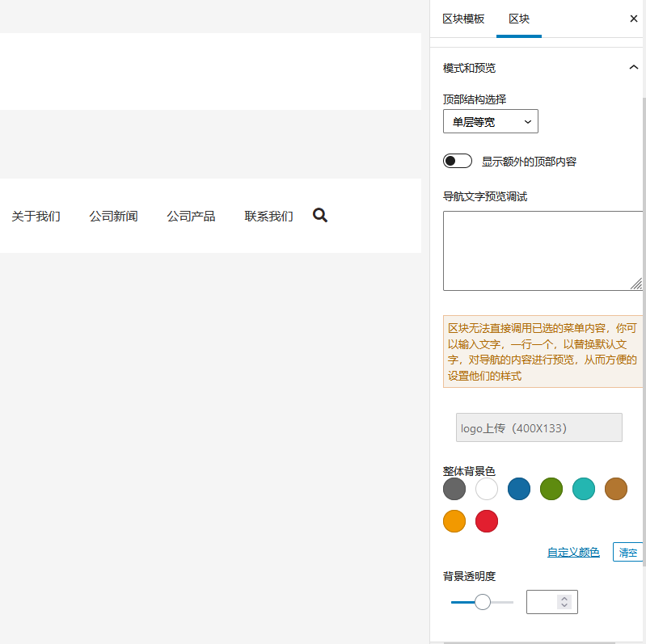Close the block settings sidebar
This screenshot has width=646, height=644.
[x=634, y=19]
